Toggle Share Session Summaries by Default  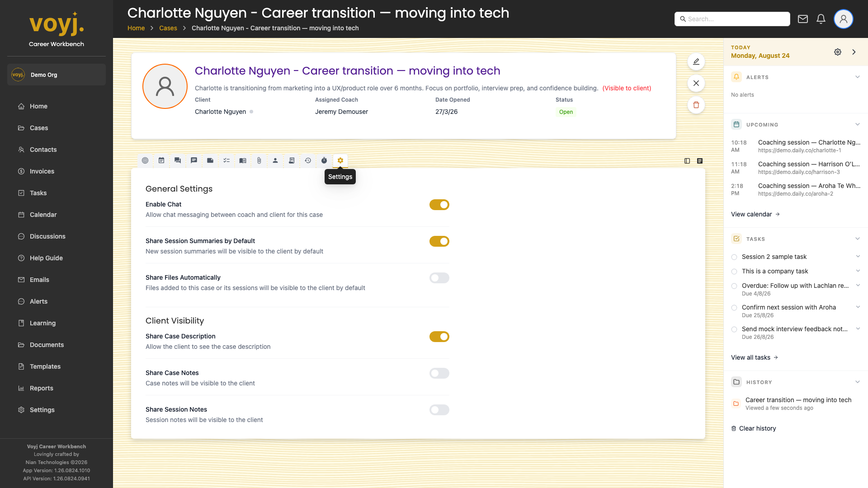(x=439, y=241)
